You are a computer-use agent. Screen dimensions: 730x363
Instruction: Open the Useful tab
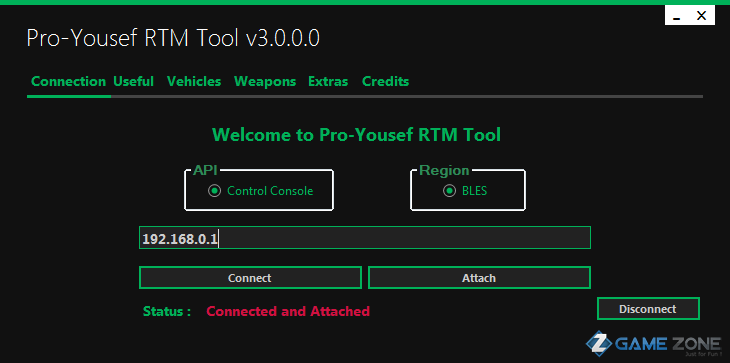click(x=133, y=81)
